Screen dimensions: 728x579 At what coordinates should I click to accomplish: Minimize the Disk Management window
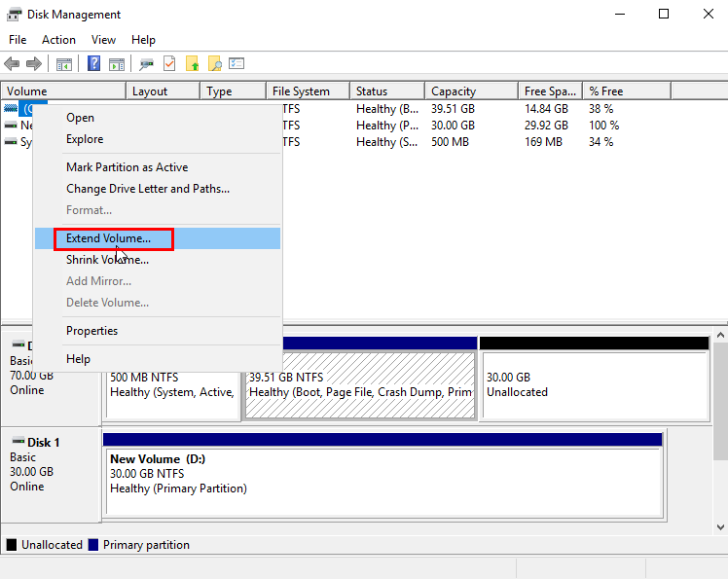[620, 14]
